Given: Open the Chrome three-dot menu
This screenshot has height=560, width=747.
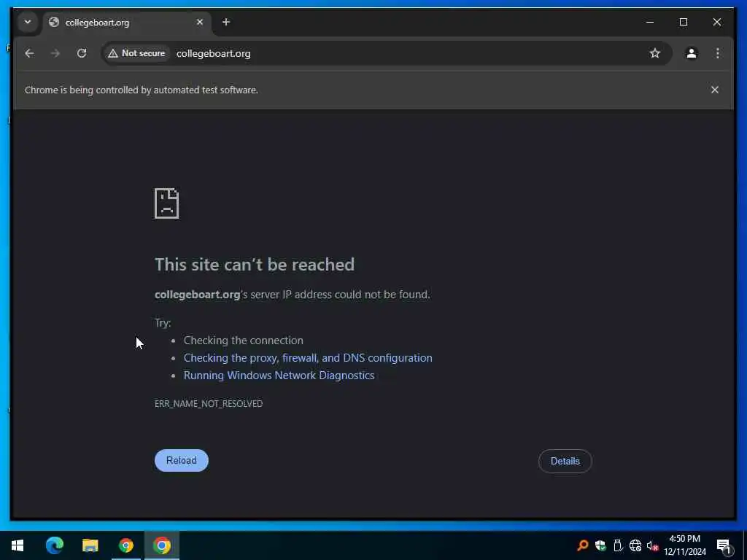Looking at the screenshot, I should click(x=718, y=53).
